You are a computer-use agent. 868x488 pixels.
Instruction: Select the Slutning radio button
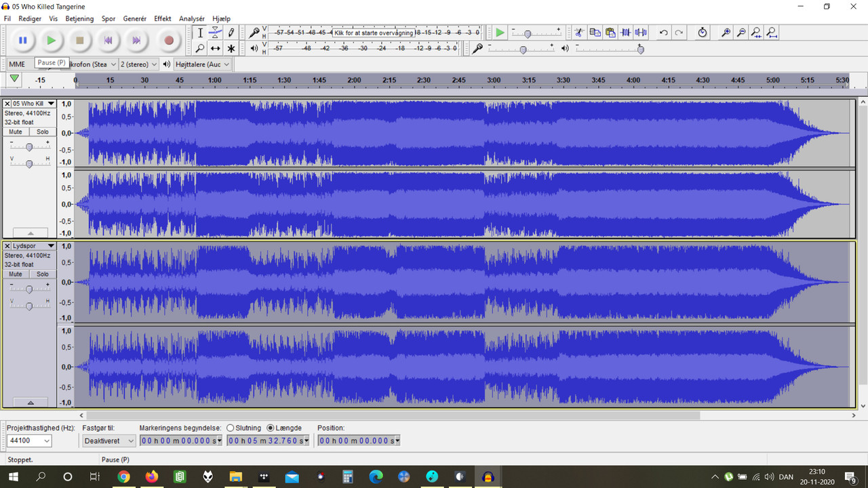tap(231, 428)
